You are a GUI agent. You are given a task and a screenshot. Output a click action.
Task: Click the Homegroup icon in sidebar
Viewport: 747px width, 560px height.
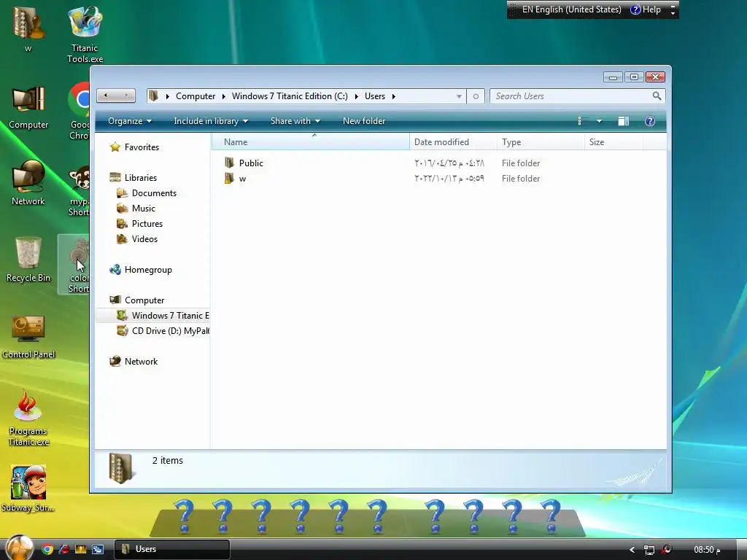(x=115, y=270)
